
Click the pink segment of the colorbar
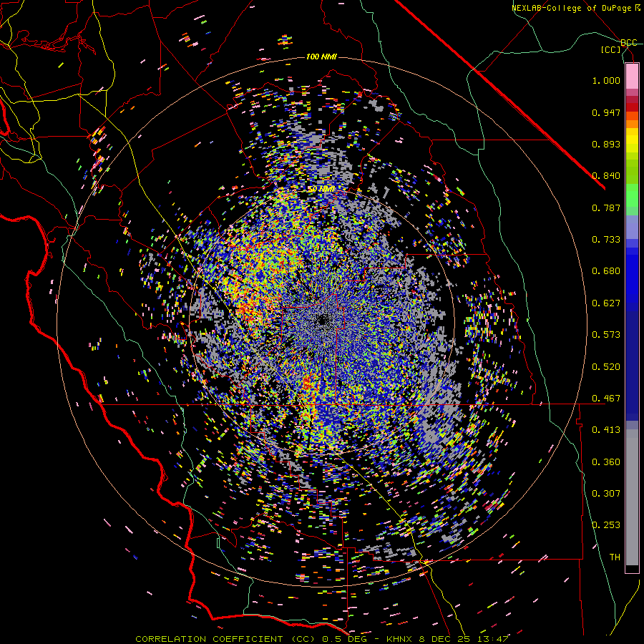pos(632,76)
